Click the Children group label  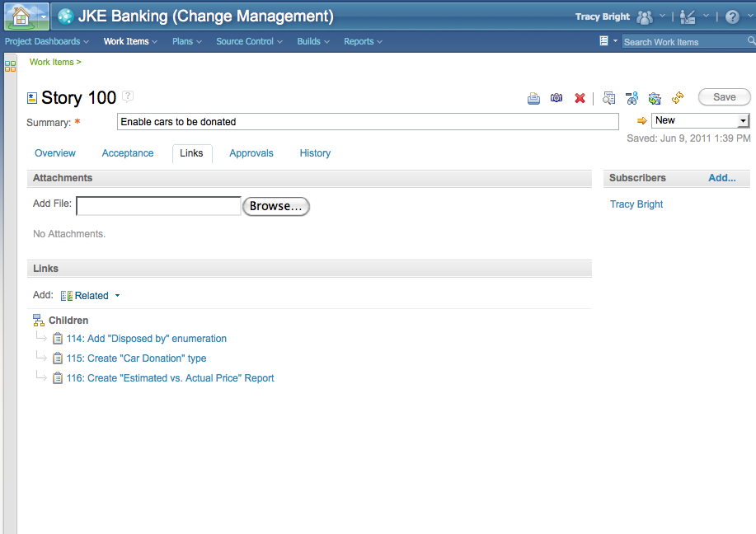pyautogui.click(x=68, y=321)
